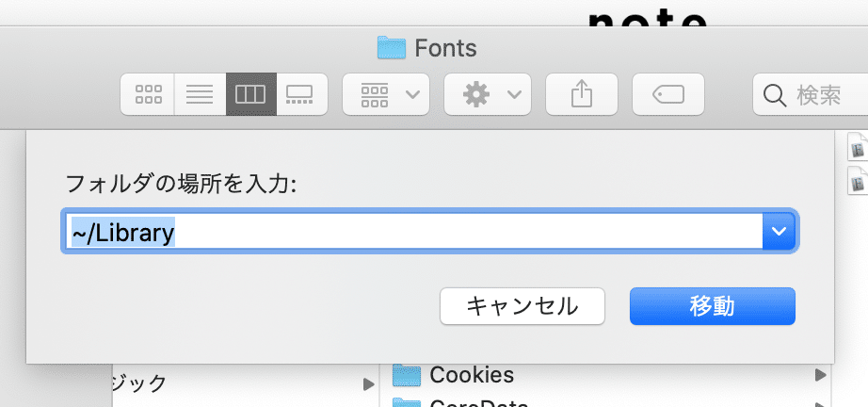
Task: Click the Edit Tags toolbar button
Action: [668, 94]
